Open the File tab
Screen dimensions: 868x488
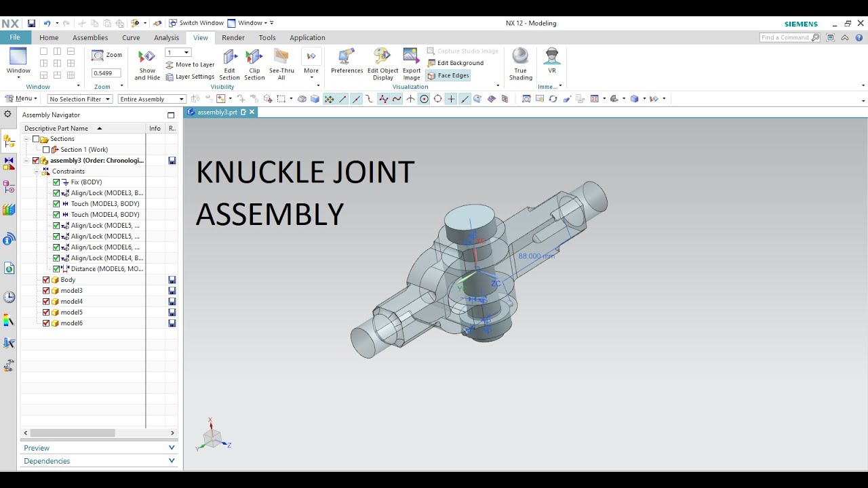coord(15,37)
